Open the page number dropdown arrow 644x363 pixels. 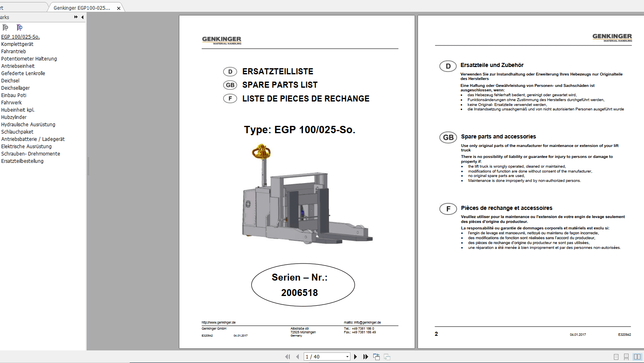click(x=347, y=357)
